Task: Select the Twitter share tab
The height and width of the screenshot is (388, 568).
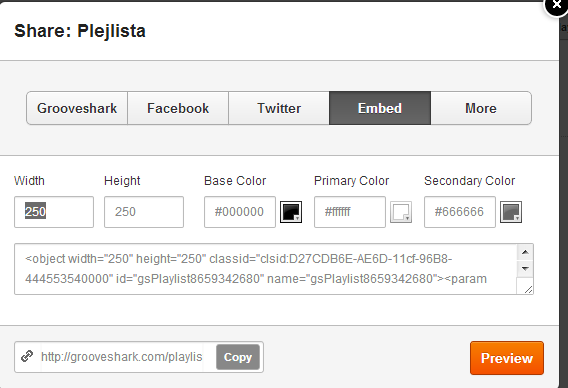Action: 279,108
